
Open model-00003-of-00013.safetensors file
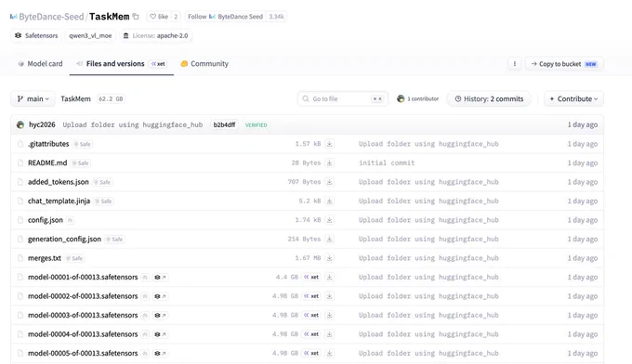(83, 315)
